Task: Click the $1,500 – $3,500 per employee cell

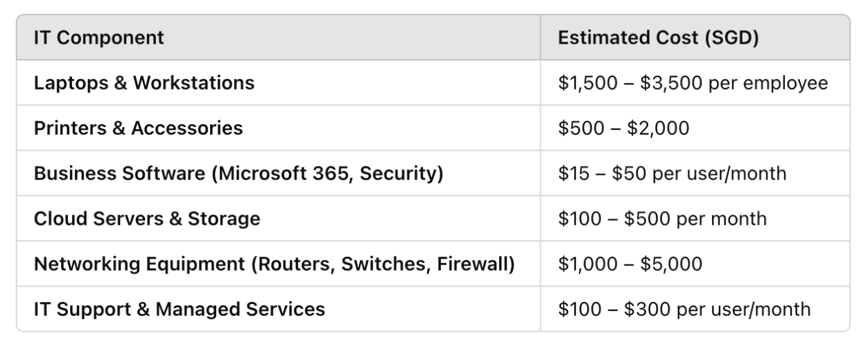Action: coord(693,83)
